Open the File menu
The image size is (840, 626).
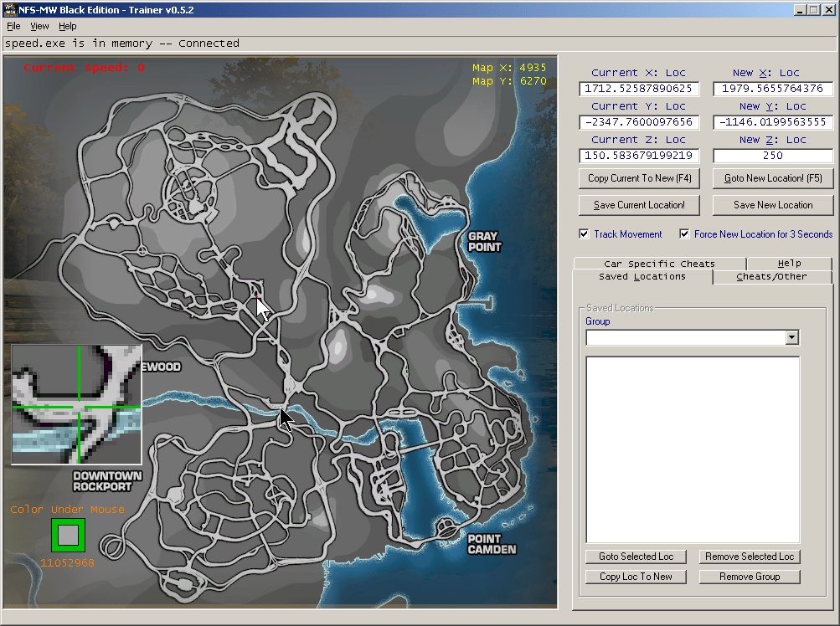(13, 26)
